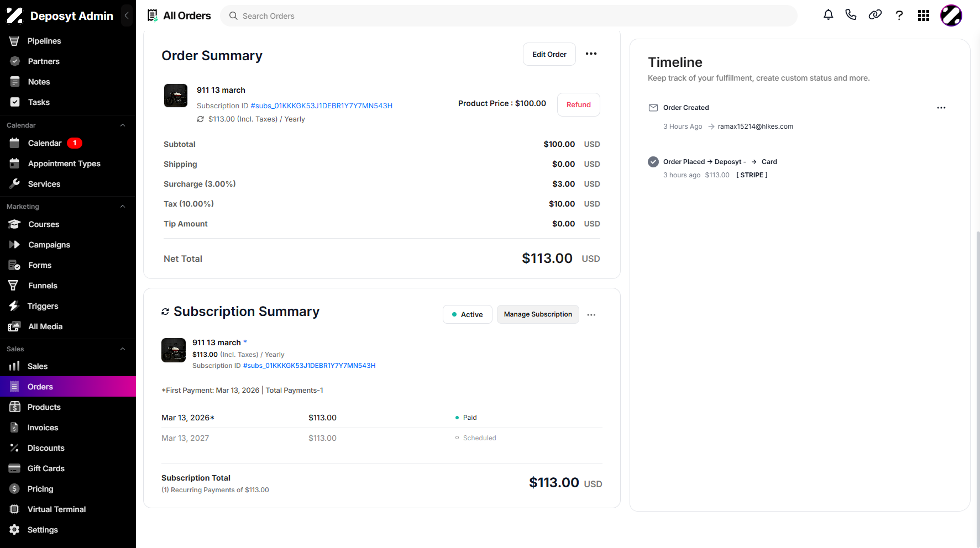Open the link icon in the top bar

(x=875, y=15)
